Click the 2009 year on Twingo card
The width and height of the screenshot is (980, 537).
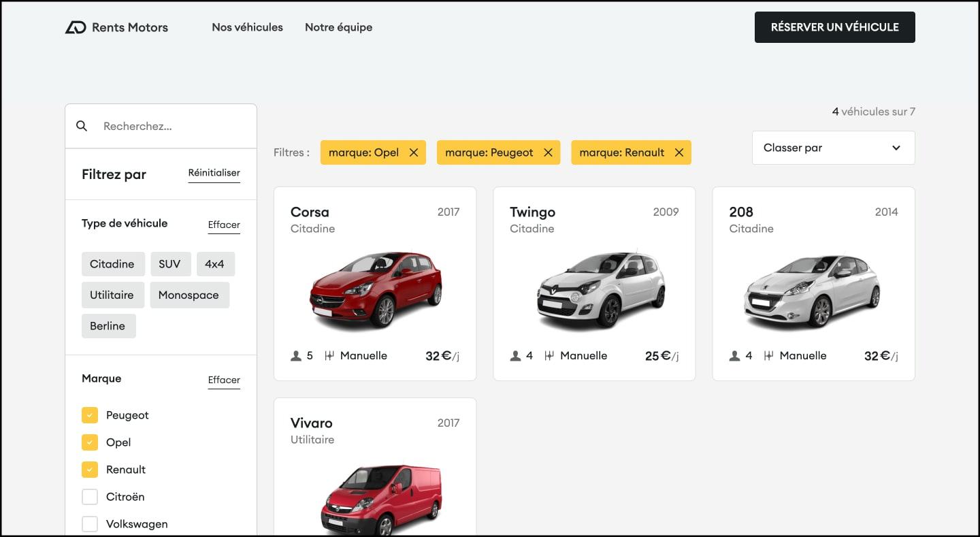click(666, 212)
